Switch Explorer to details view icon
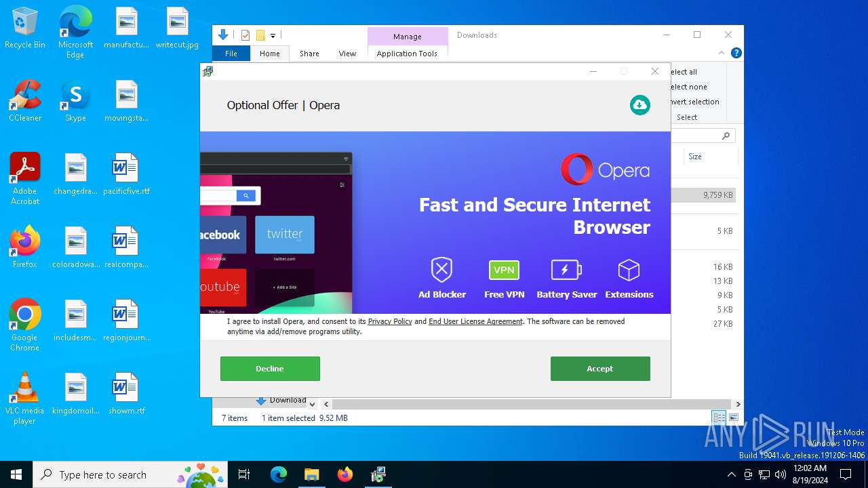 tap(719, 418)
